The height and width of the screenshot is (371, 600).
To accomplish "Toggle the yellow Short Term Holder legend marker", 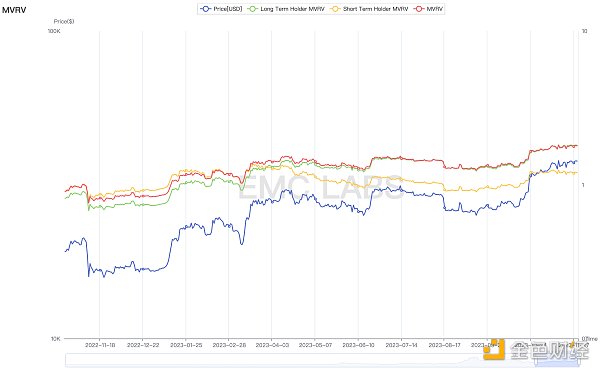I will 336,8.
